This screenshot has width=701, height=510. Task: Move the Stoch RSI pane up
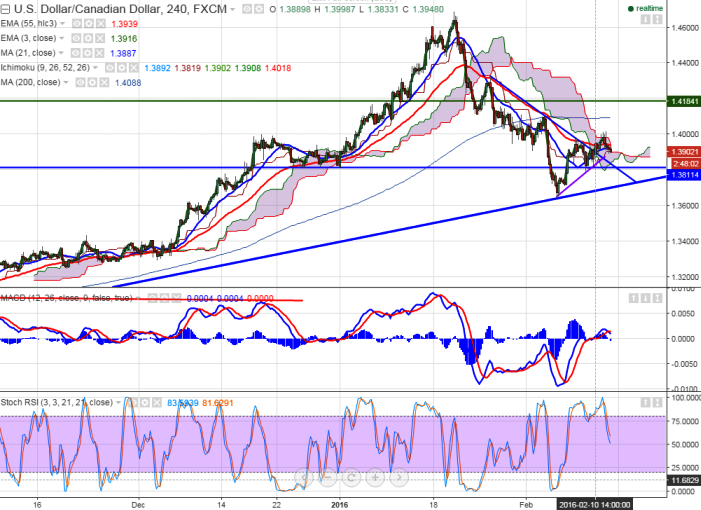click(x=645, y=403)
